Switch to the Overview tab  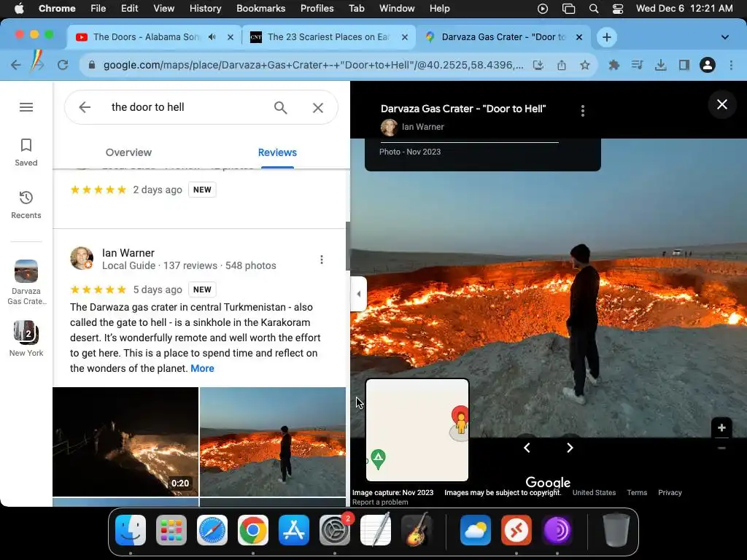click(x=128, y=152)
